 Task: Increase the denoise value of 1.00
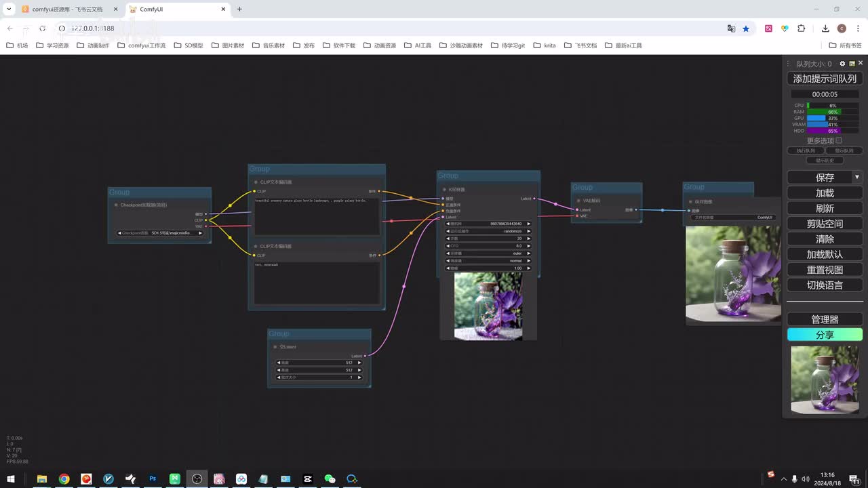pos(528,268)
